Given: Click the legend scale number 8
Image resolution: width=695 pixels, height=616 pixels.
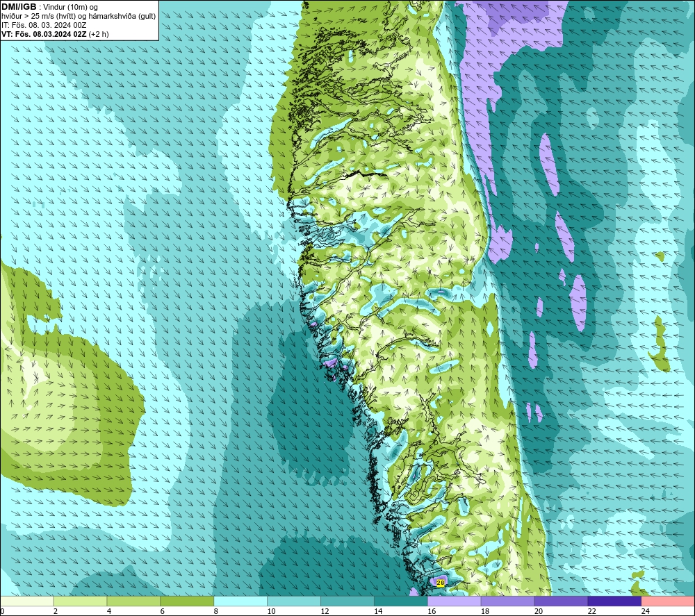Looking at the screenshot, I should click(x=216, y=611).
